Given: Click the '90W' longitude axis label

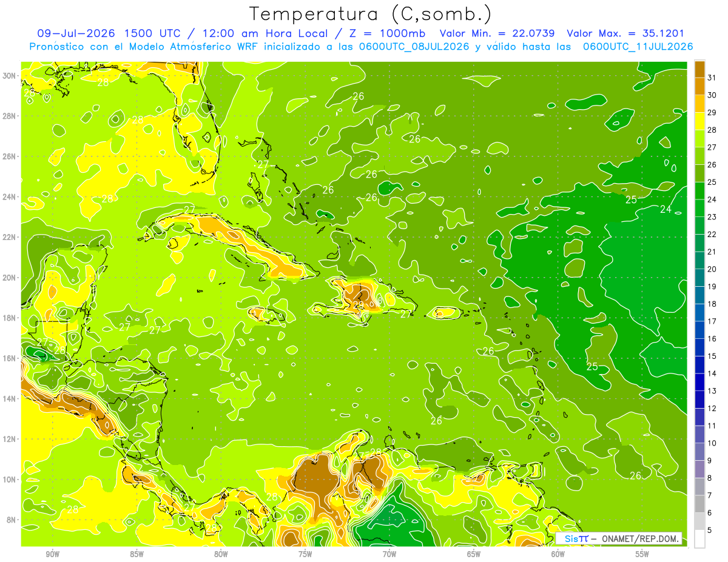Looking at the screenshot, I should click(x=52, y=554).
